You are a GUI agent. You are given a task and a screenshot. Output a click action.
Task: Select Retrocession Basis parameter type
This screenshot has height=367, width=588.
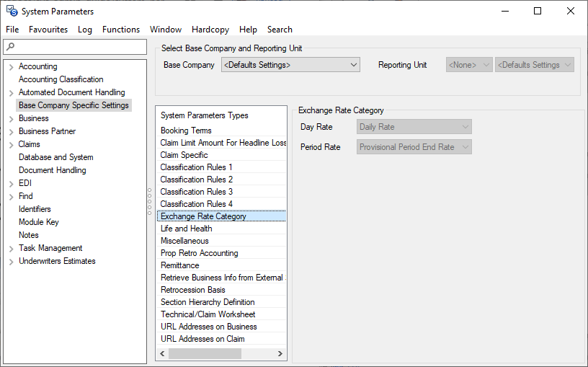192,290
